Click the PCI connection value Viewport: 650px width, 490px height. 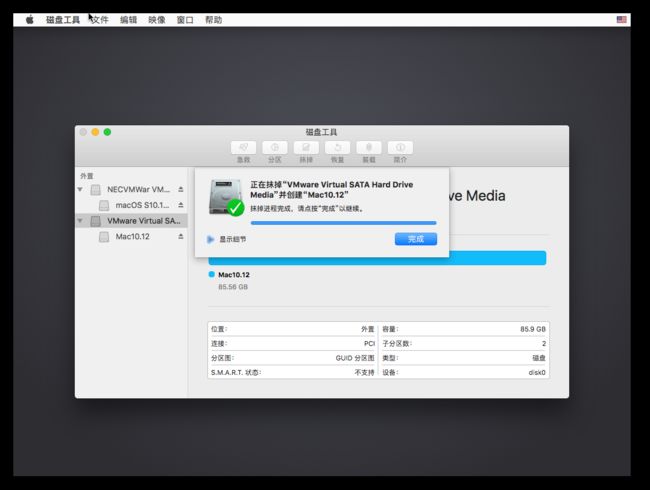pyautogui.click(x=369, y=344)
